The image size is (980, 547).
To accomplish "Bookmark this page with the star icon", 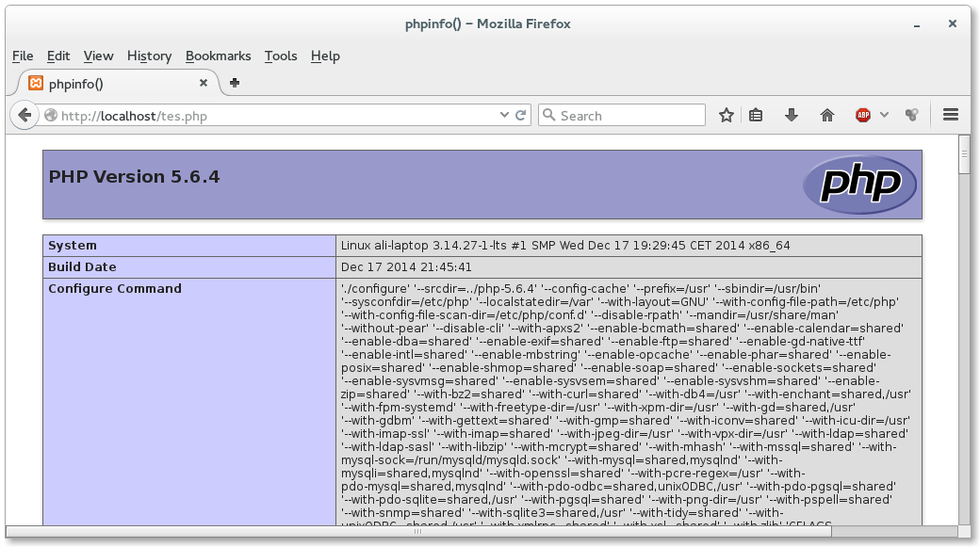I will [726, 116].
